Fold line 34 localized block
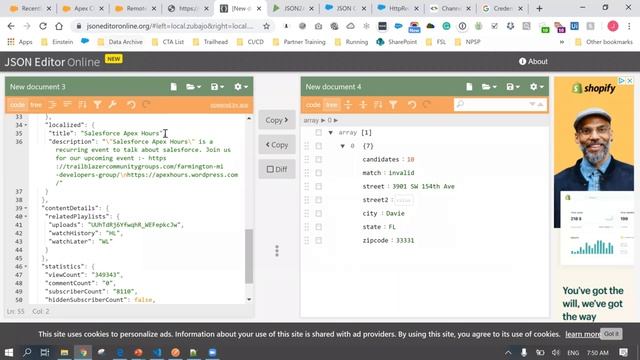This screenshot has height=360, width=640. pos(26,125)
